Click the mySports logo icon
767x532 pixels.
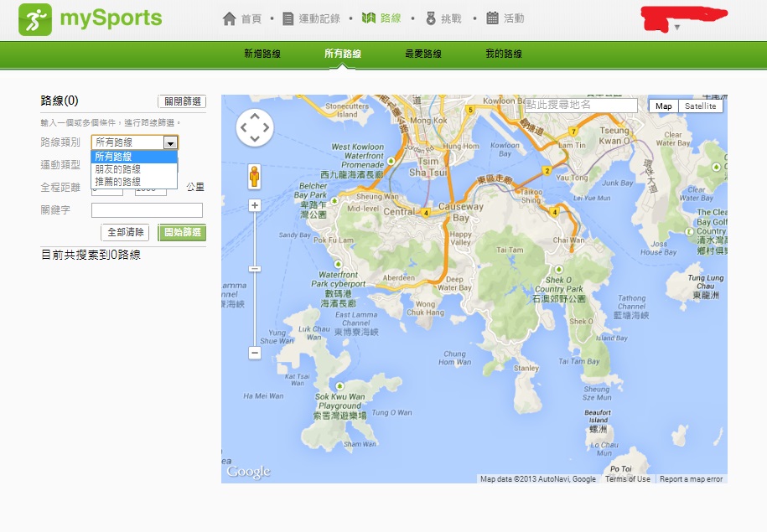tap(35, 19)
